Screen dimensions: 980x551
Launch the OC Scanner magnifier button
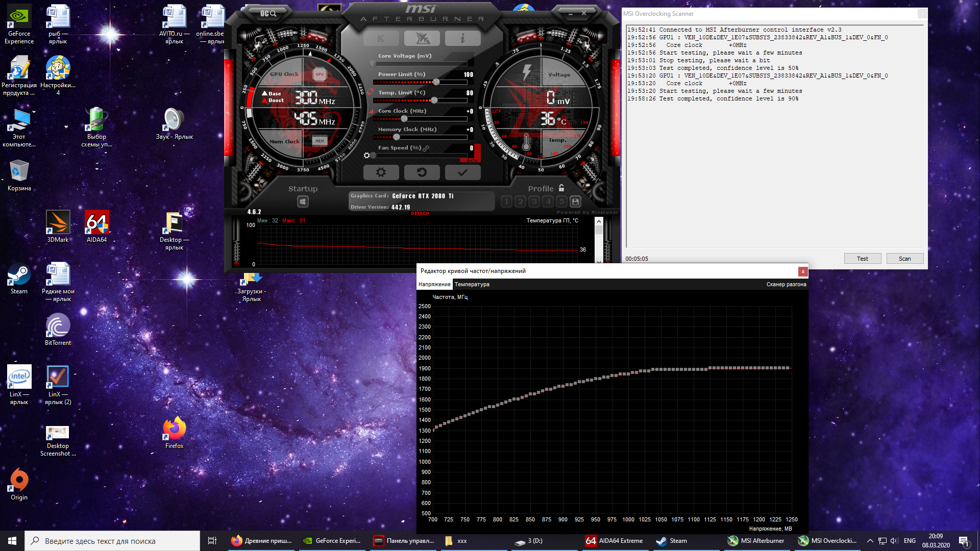coord(268,13)
